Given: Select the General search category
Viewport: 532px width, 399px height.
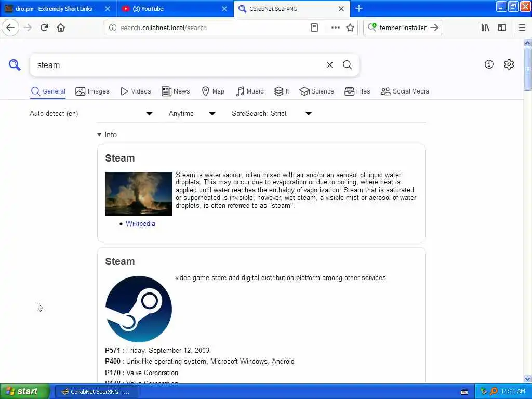Looking at the screenshot, I should coord(48,91).
